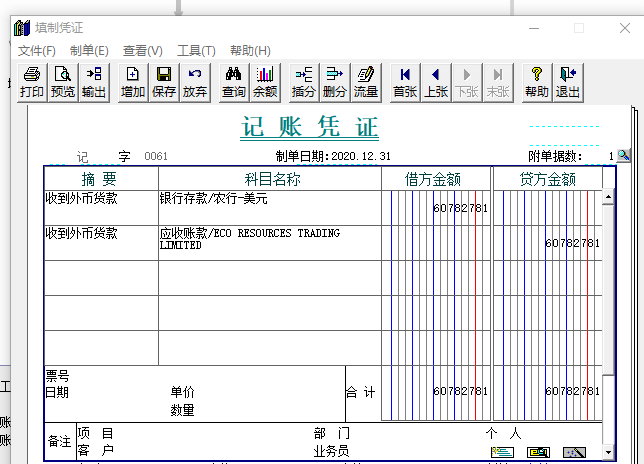
Task: Click the 票号 label in footer
Action: pyautogui.click(x=57, y=376)
